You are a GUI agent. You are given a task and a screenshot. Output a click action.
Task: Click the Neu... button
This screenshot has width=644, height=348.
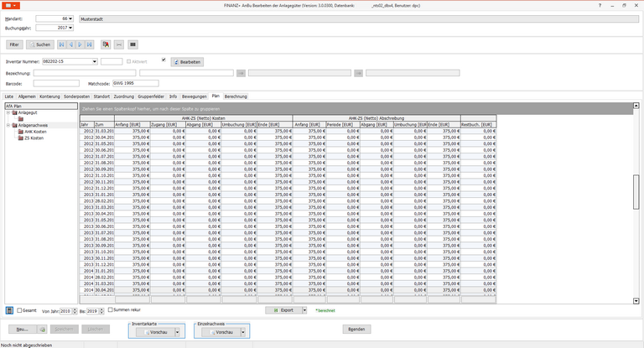(x=23, y=329)
